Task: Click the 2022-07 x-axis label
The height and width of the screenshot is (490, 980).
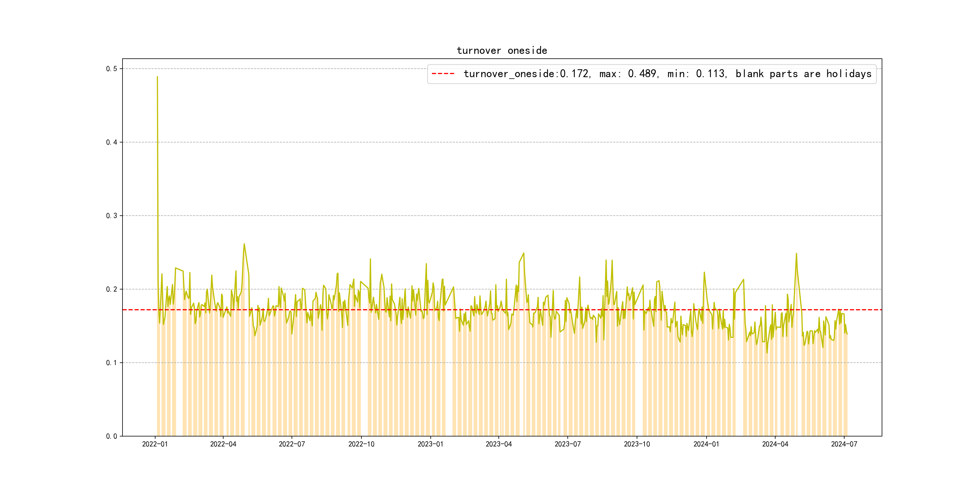Action: pyautogui.click(x=292, y=444)
